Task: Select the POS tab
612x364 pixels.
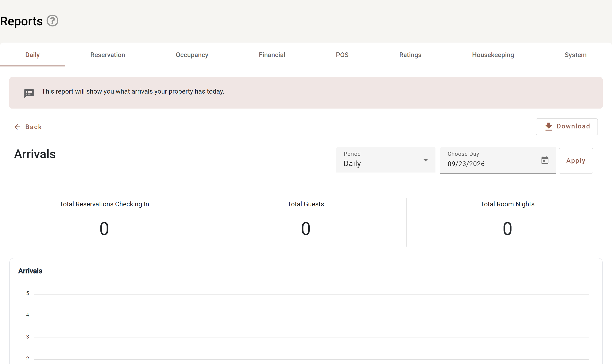Action: coord(342,55)
